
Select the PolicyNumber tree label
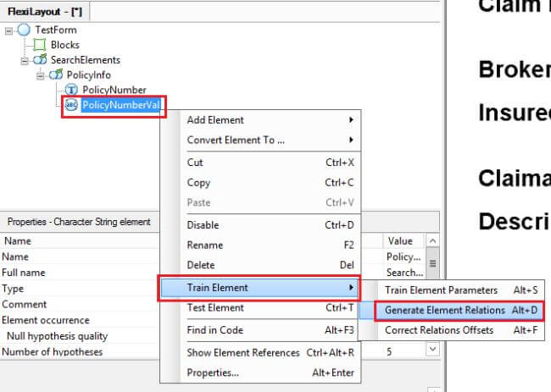pyautogui.click(x=114, y=90)
